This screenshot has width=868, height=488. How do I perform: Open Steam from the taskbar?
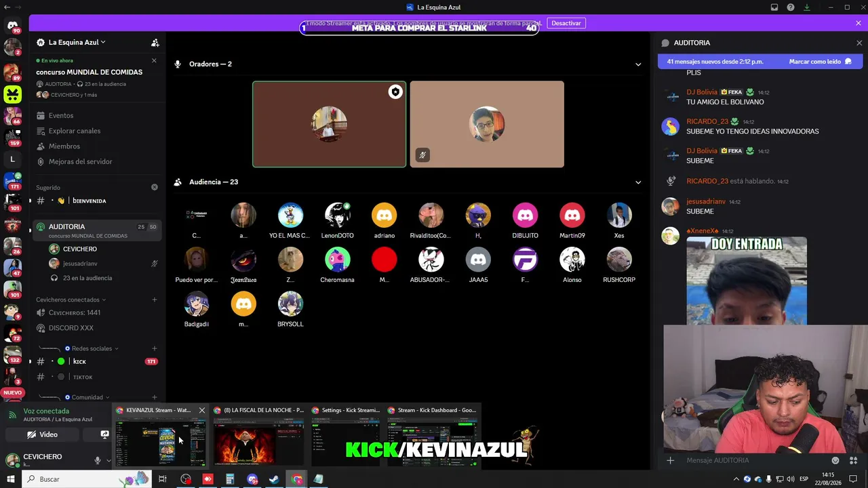point(275,479)
